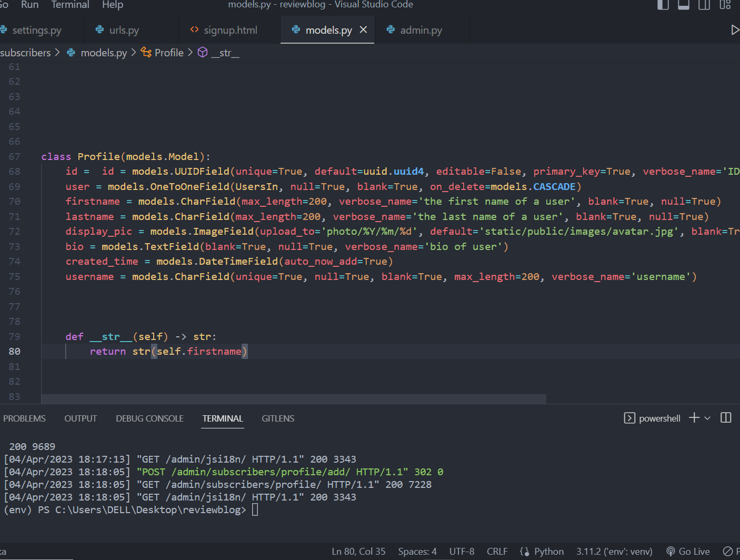
Task: Select the 3.11.2 venv interpreter picker
Action: 614,551
